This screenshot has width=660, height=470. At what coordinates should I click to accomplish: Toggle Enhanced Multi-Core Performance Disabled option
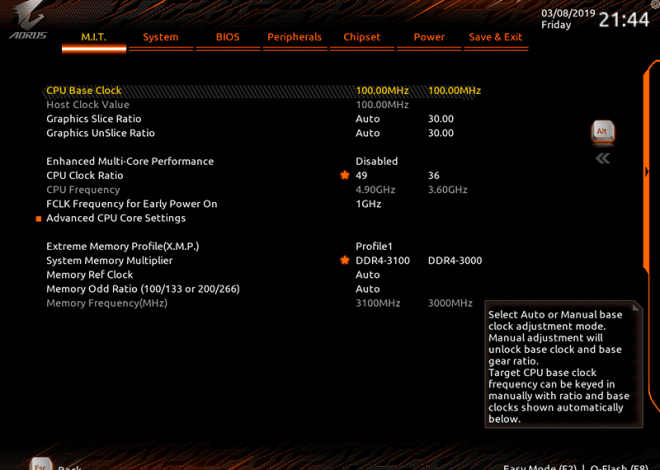coord(376,161)
